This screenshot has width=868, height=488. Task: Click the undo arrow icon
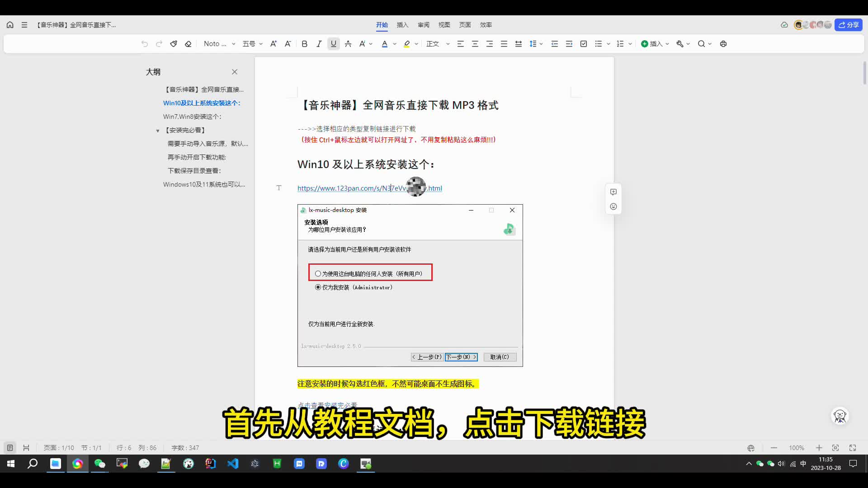pos(145,44)
